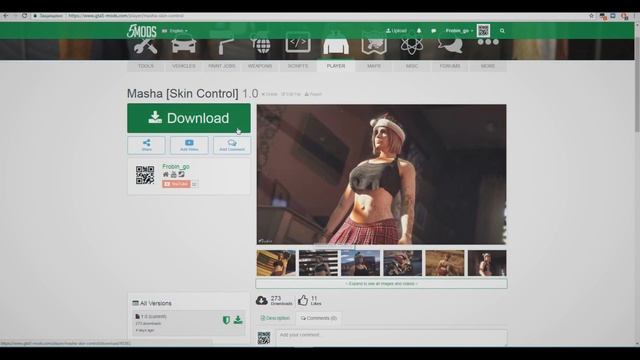Click the Add Comment button
Viewport: 640px width, 360px height.
tap(232, 145)
